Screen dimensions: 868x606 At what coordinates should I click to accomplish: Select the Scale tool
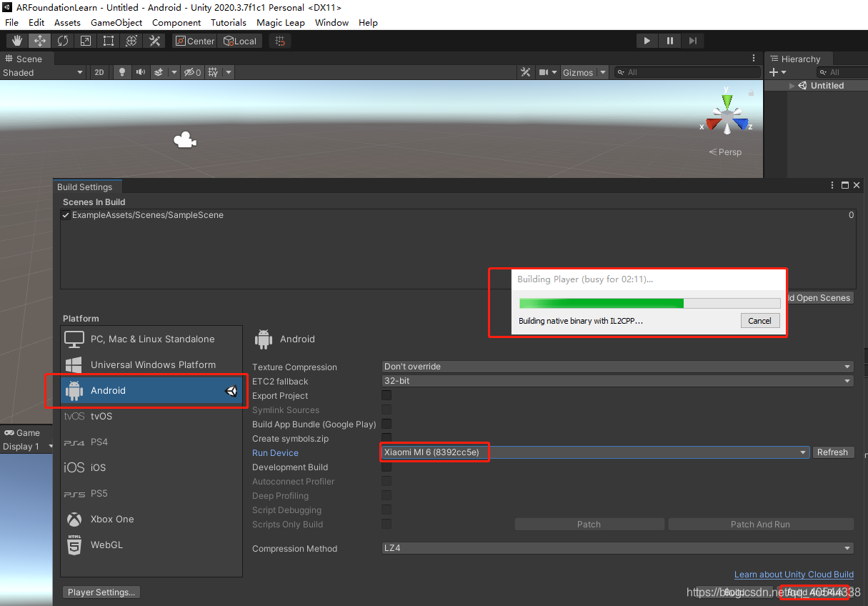point(86,41)
